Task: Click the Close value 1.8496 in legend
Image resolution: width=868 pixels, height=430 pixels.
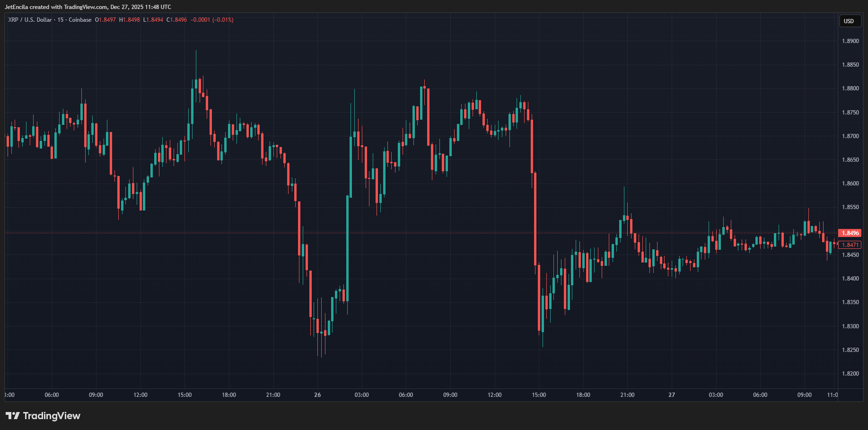Action: tap(178, 20)
